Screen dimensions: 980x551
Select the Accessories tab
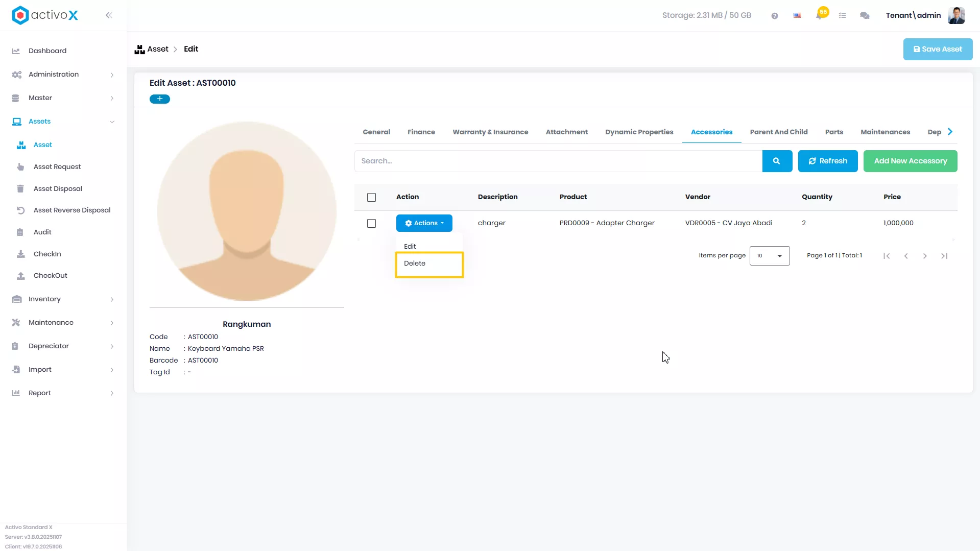pos(711,132)
